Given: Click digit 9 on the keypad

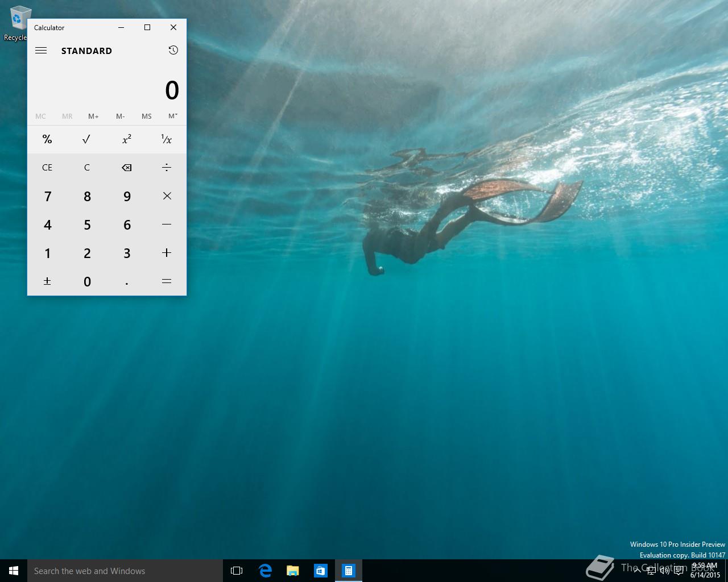Looking at the screenshot, I should (x=127, y=196).
